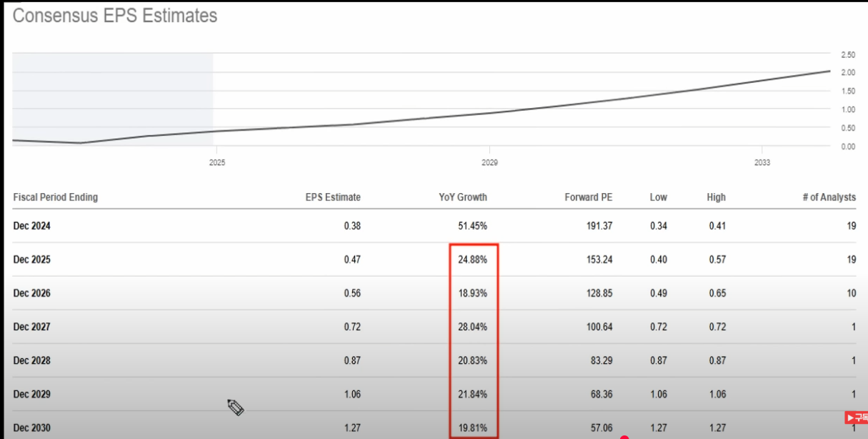This screenshot has height=439, width=868.
Task: Click the pencil icon in Dec 2029 row
Action: tap(236, 408)
